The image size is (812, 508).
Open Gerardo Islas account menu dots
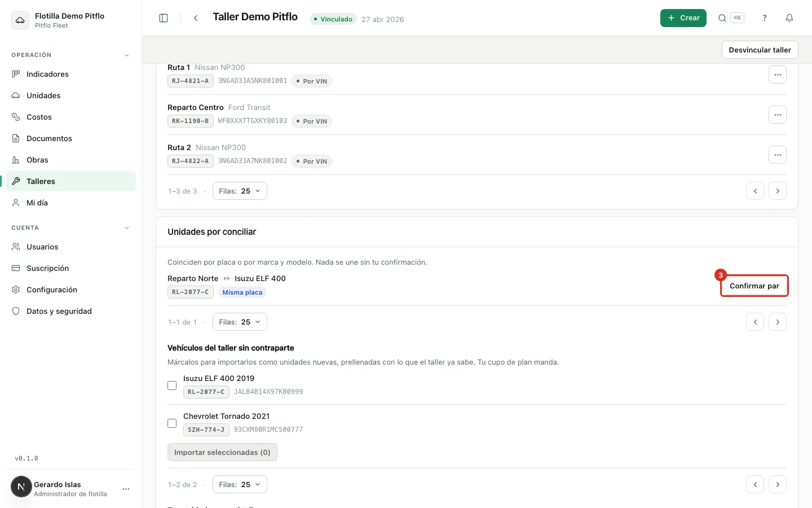[x=126, y=489]
